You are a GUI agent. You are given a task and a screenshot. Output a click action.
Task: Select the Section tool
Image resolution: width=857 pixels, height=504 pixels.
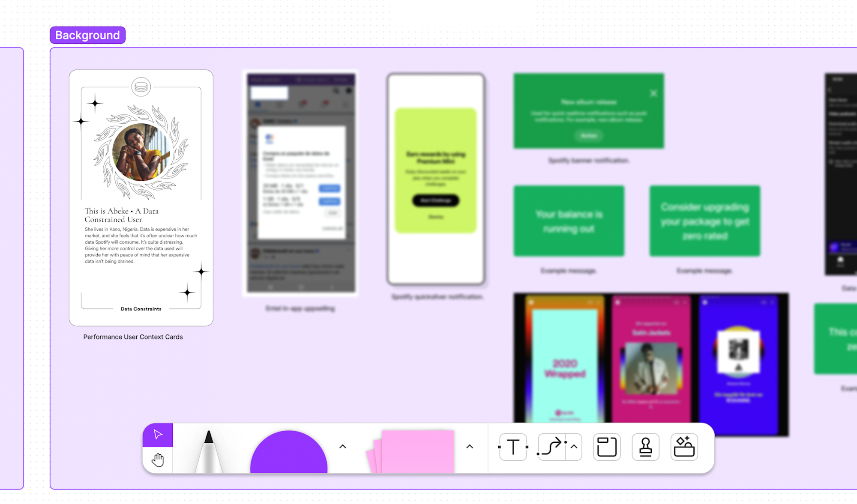[x=607, y=447]
